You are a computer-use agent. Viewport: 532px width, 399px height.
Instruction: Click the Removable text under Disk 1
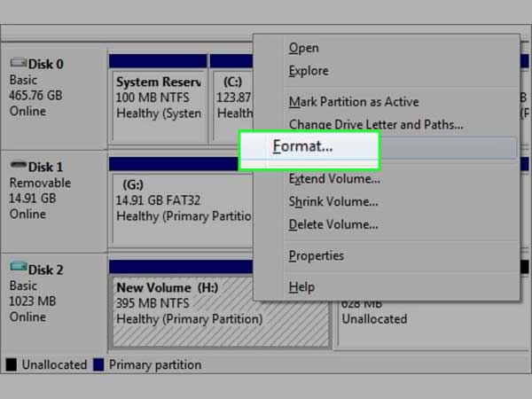(x=40, y=183)
